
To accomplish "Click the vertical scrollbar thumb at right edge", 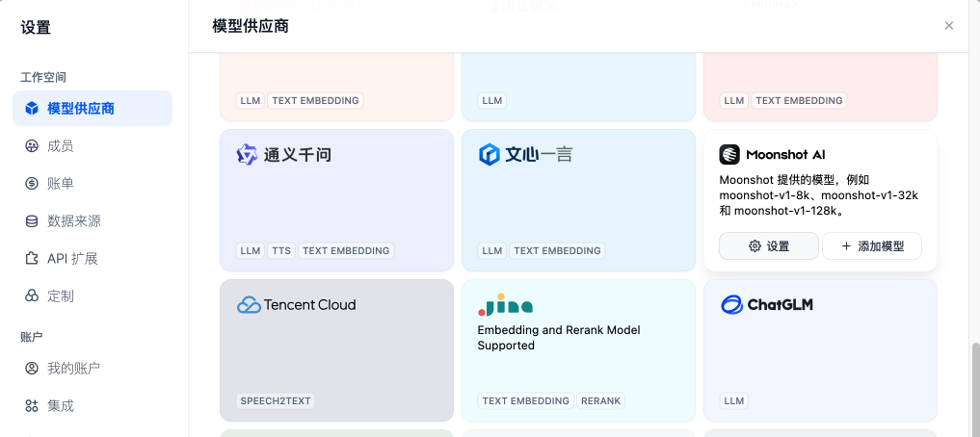I will [x=975, y=389].
